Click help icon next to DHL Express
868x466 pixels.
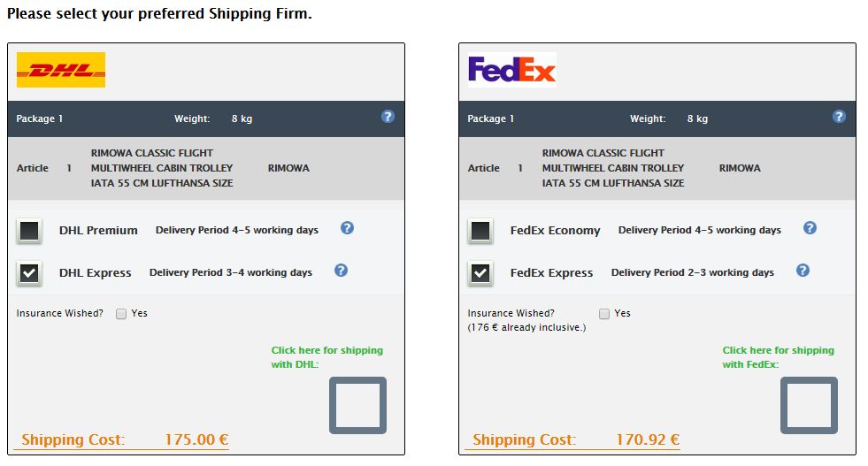click(341, 271)
